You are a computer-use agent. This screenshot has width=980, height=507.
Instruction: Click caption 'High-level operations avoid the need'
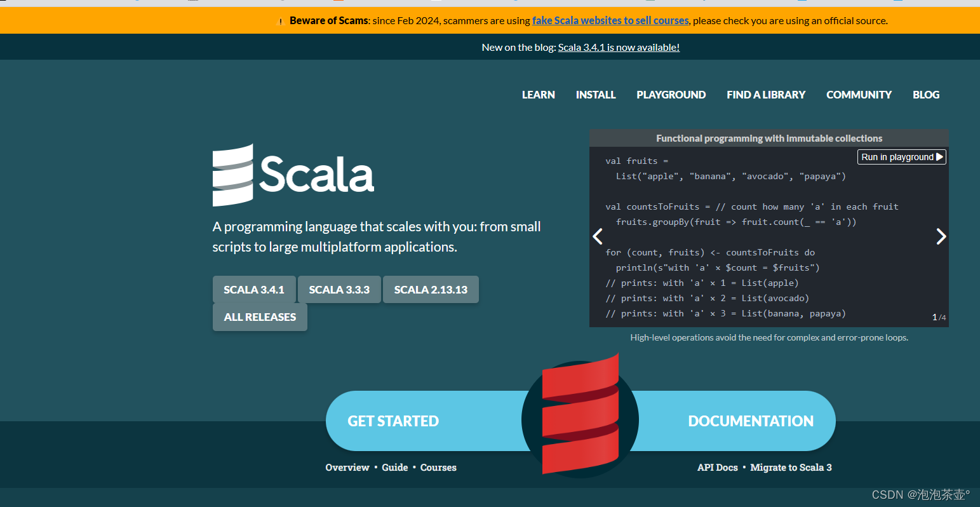(769, 338)
